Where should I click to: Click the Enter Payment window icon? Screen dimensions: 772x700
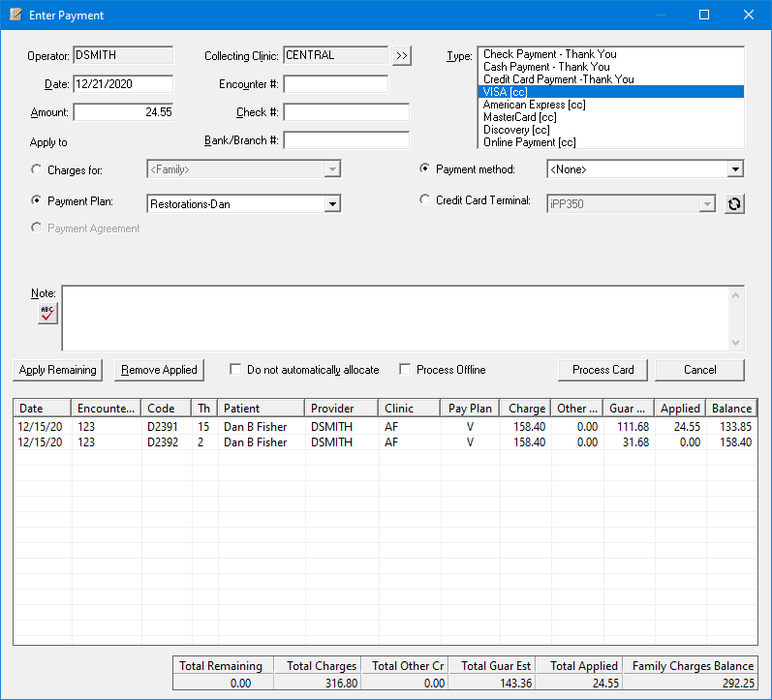coord(15,15)
